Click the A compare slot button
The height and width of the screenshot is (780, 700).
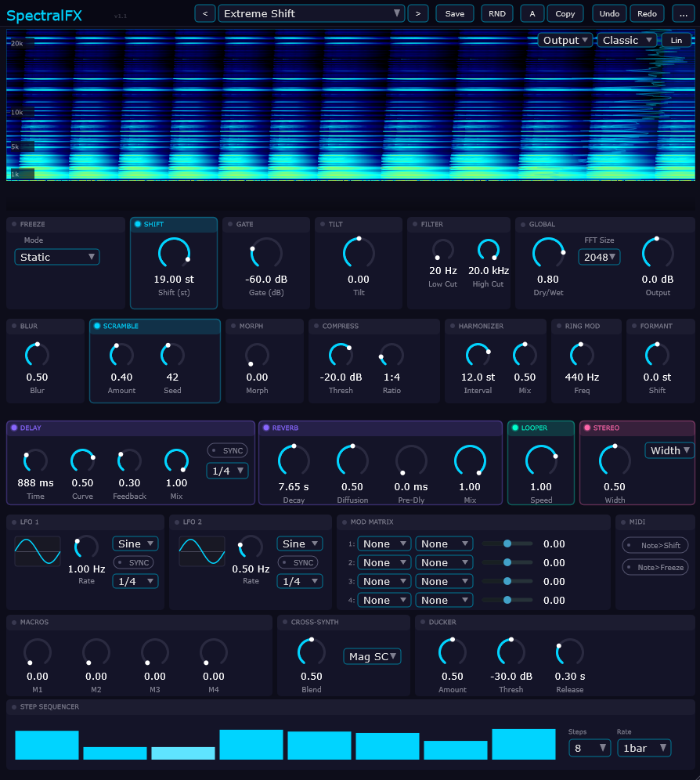(532, 13)
